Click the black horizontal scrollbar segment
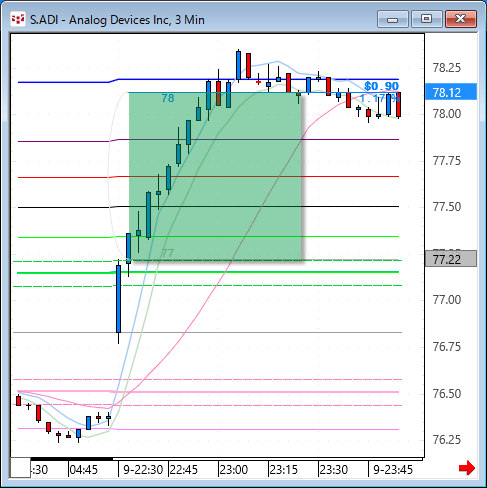The width and height of the screenshot is (487, 488). pyautogui.click(x=72, y=459)
